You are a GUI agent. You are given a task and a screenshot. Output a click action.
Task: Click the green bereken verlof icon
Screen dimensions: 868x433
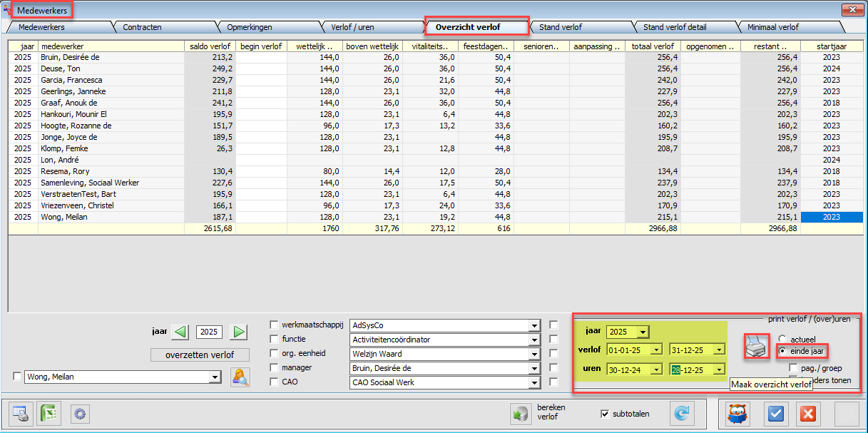[520, 414]
